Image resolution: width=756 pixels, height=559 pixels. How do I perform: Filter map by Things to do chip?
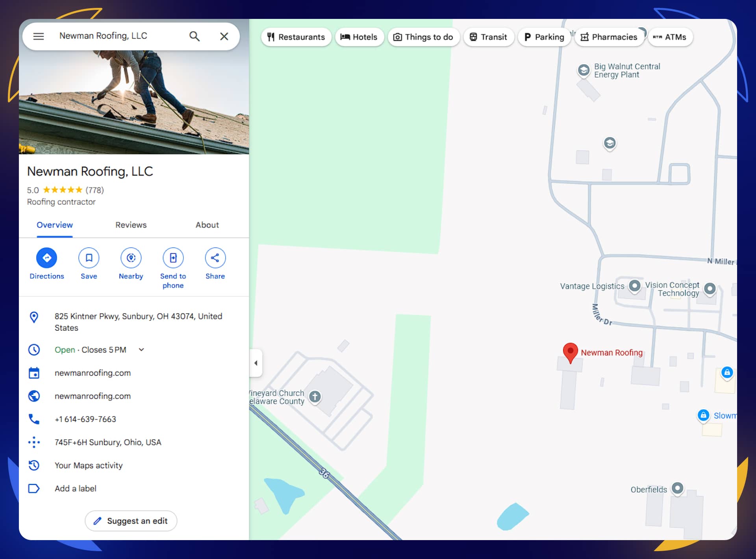[x=424, y=37]
